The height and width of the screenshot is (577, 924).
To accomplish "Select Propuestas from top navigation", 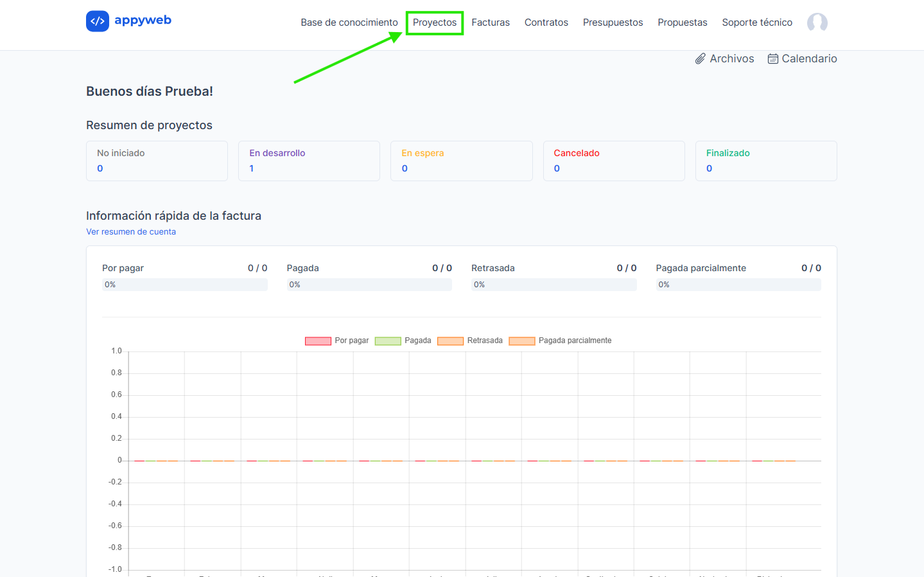I will click(x=682, y=22).
